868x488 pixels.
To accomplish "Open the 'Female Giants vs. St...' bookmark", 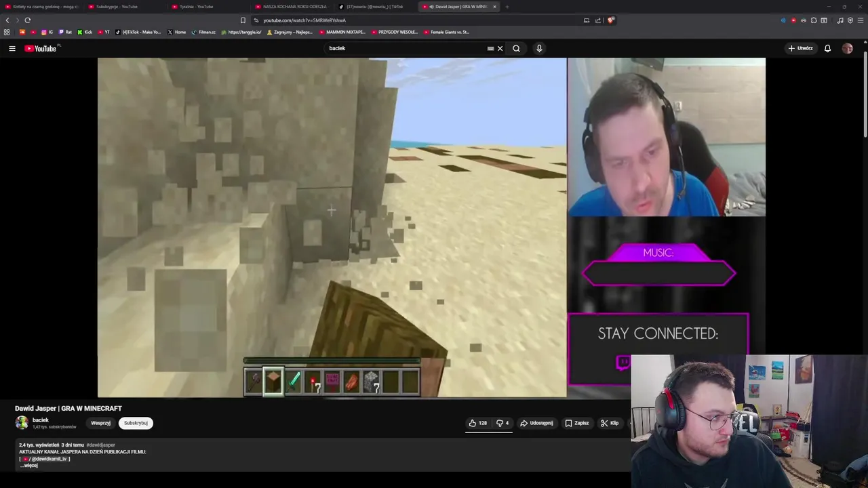I will (446, 32).
